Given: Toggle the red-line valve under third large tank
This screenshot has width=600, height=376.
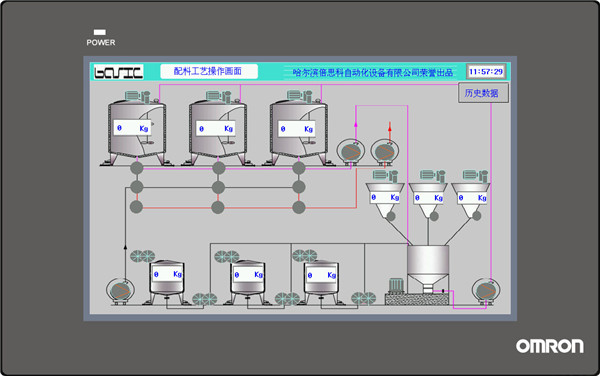Looking at the screenshot, I should tap(298, 207).
